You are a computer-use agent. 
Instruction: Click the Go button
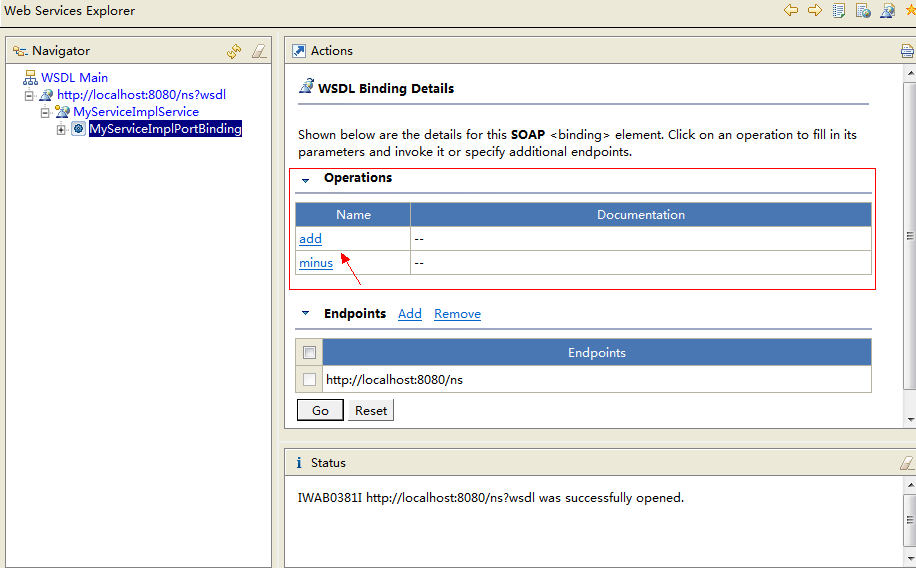[320, 410]
